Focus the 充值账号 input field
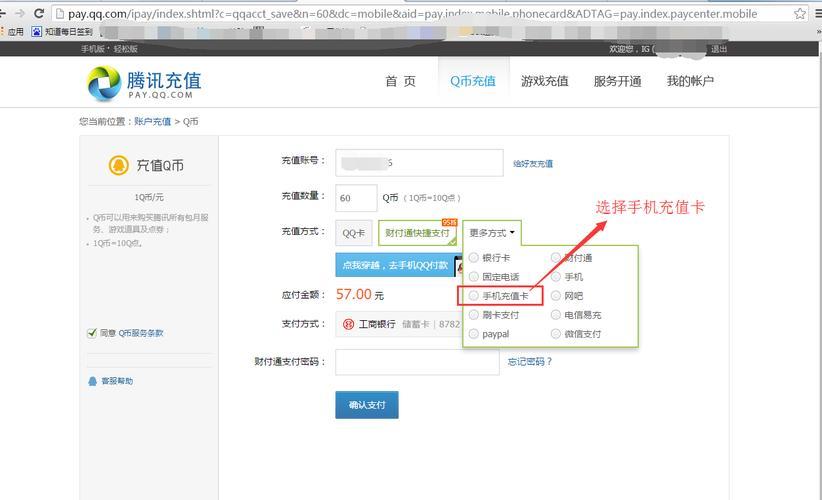Viewport: 822px width, 500px height. click(x=419, y=163)
